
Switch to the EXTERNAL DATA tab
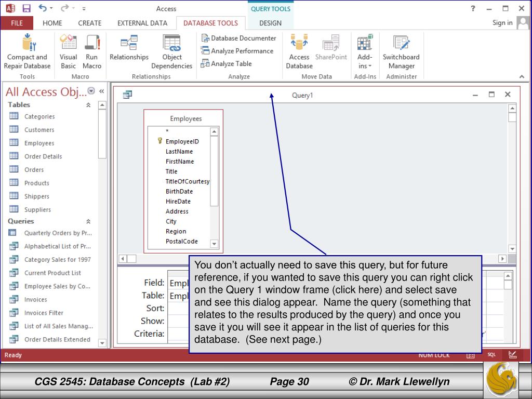click(x=142, y=23)
